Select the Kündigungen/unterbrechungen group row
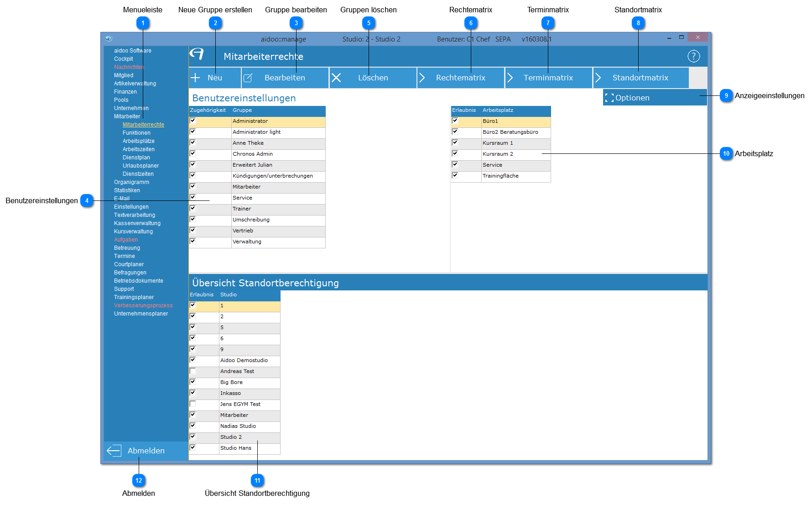Viewport: 812px width, 505px height. [257, 176]
